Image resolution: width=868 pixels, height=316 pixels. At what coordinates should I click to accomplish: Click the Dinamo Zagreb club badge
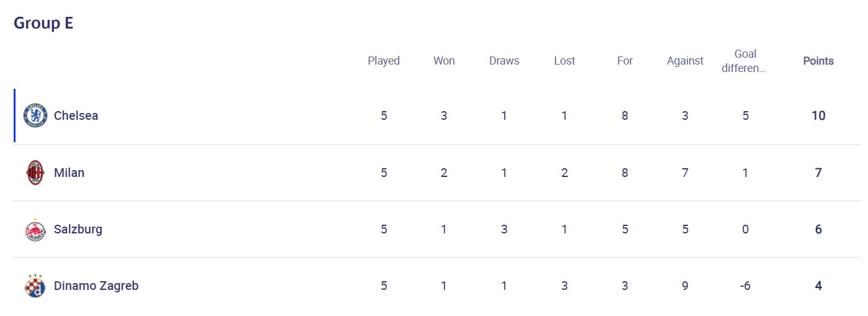click(35, 286)
